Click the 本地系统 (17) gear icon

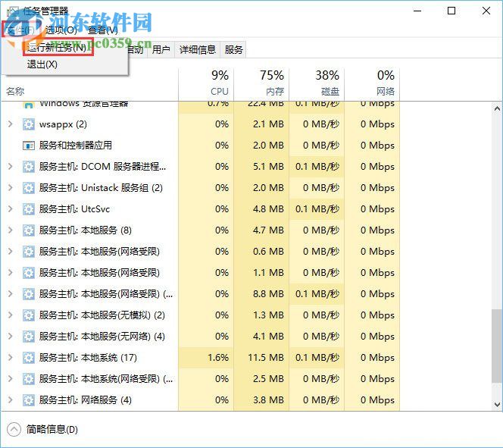(29, 358)
